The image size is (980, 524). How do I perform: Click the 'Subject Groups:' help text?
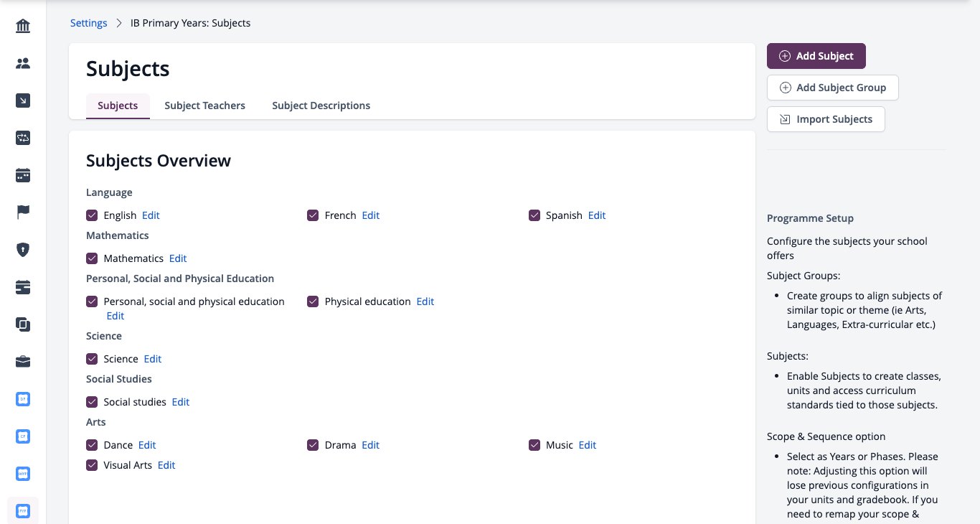[x=804, y=276]
